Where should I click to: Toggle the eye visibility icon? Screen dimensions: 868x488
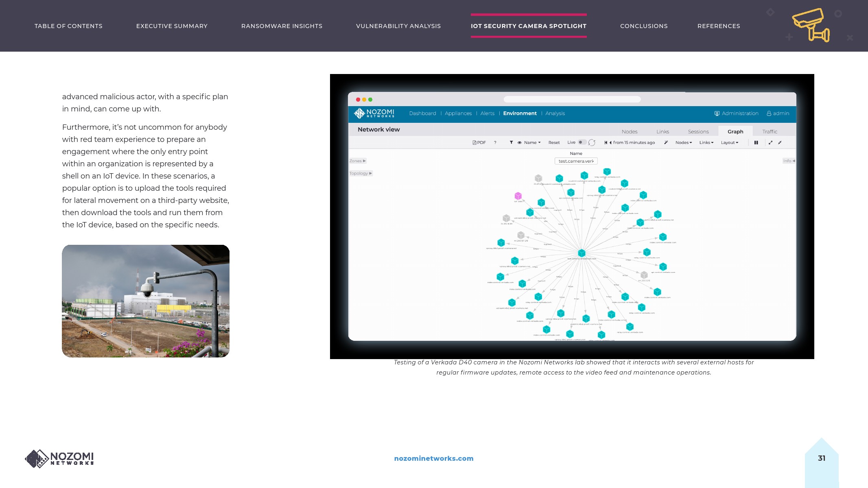[x=519, y=143]
